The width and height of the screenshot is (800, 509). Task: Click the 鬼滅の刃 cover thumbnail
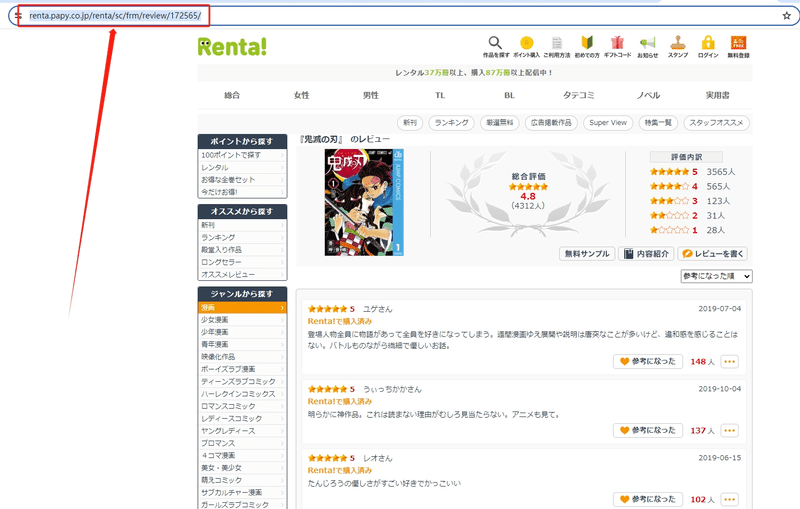click(364, 202)
